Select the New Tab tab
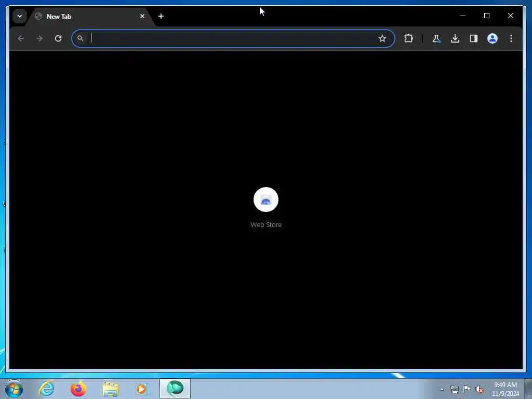The height and width of the screenshot is (399, 532). (x=90, y=16)
